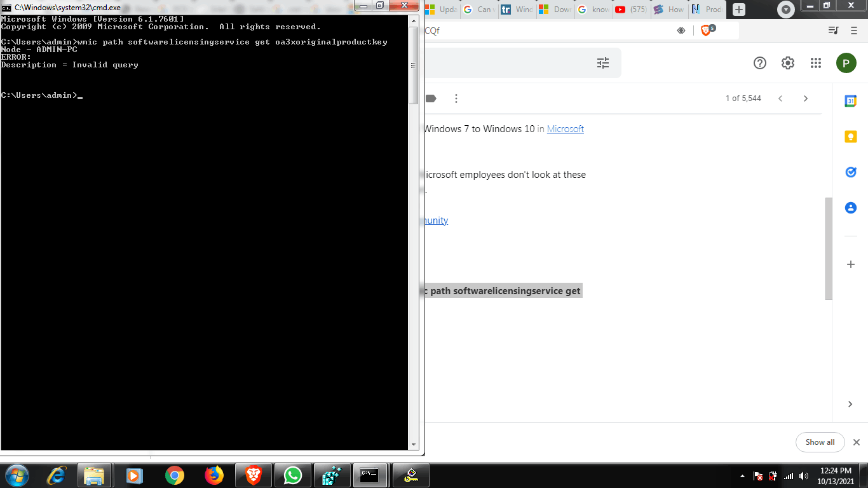Open Internet Explorer from taskbar
The height and width of the screenshot is (488, 868).
pyautogui.click(x=57, y=475)
